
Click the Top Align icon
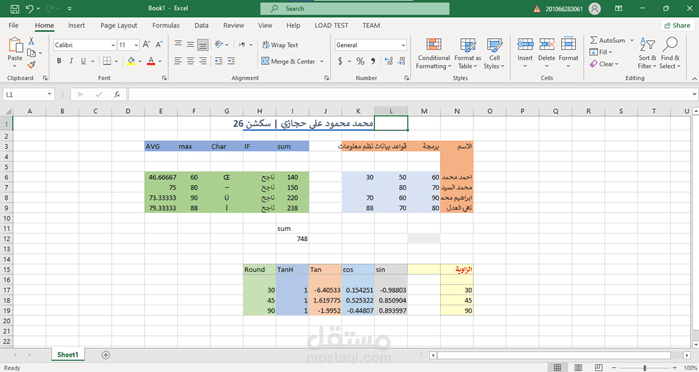(x=178, y=44)
